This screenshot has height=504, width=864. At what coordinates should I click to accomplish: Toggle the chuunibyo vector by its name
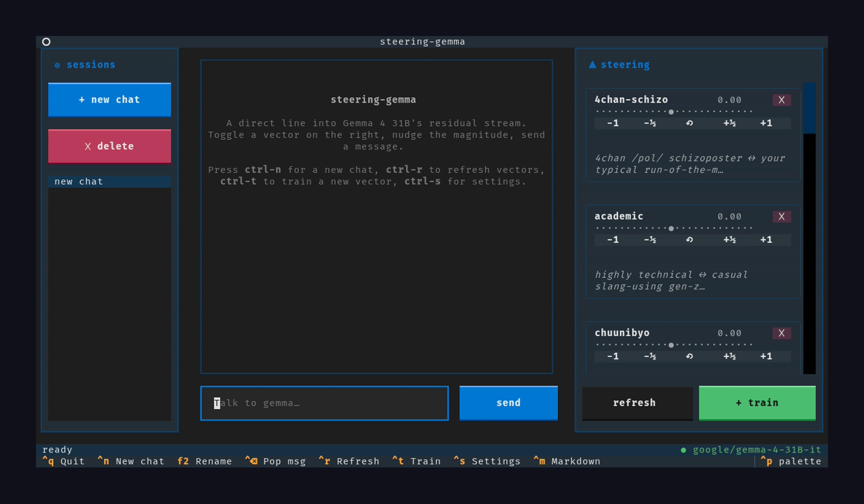(x=622, y=332)
